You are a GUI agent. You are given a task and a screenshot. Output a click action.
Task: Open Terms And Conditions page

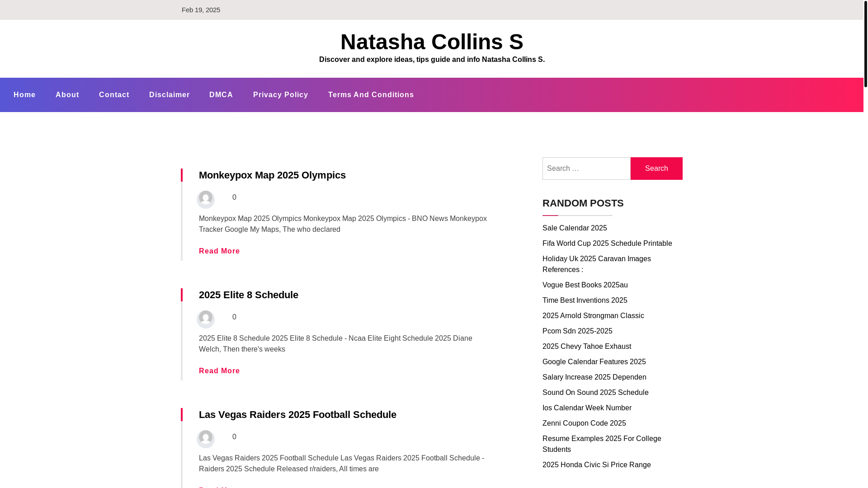371,95
